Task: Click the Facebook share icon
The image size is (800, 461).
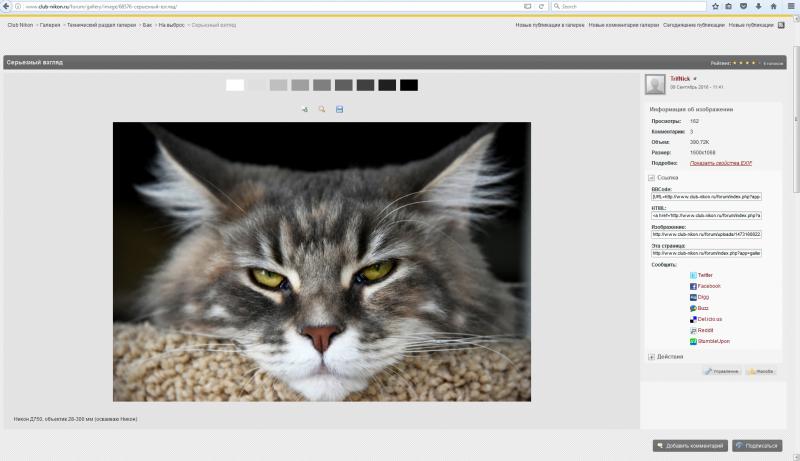Action: [693, 287]
